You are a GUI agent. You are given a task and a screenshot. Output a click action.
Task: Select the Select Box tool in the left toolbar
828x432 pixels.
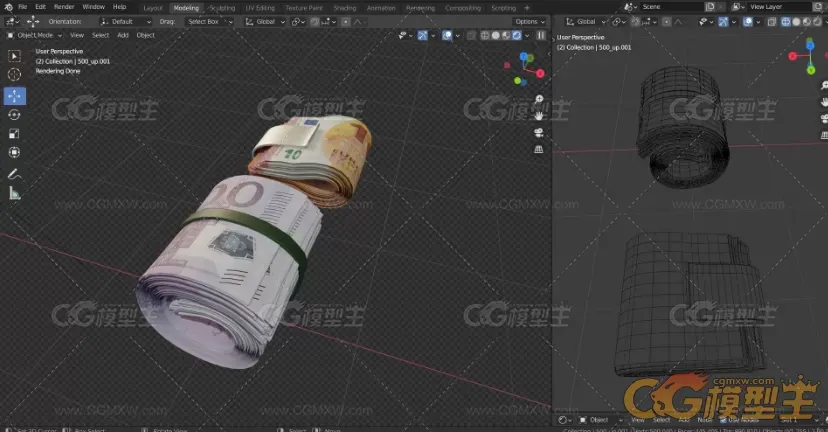pos(14,56)
